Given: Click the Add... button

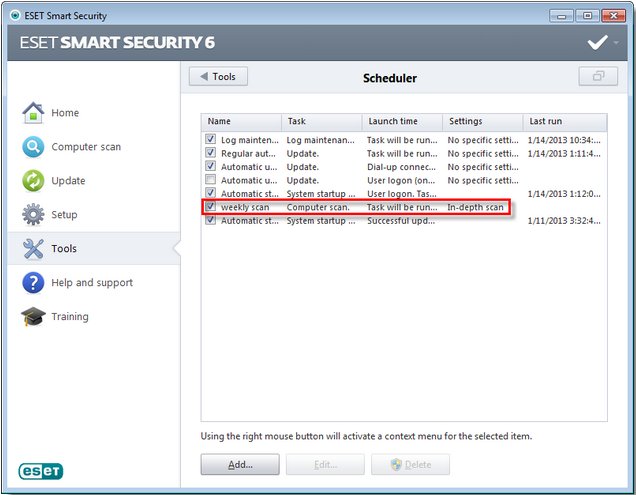Looking at the screenshot, I should 240,465.
